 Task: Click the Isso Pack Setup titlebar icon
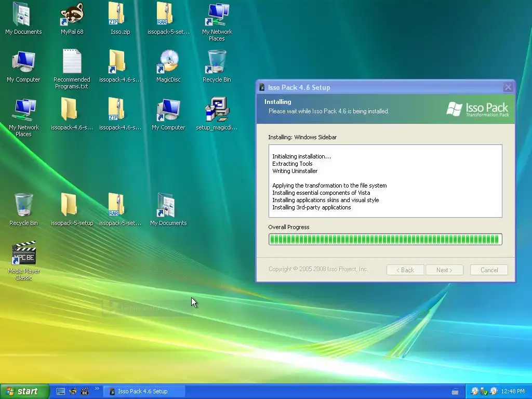pos(262,87)
